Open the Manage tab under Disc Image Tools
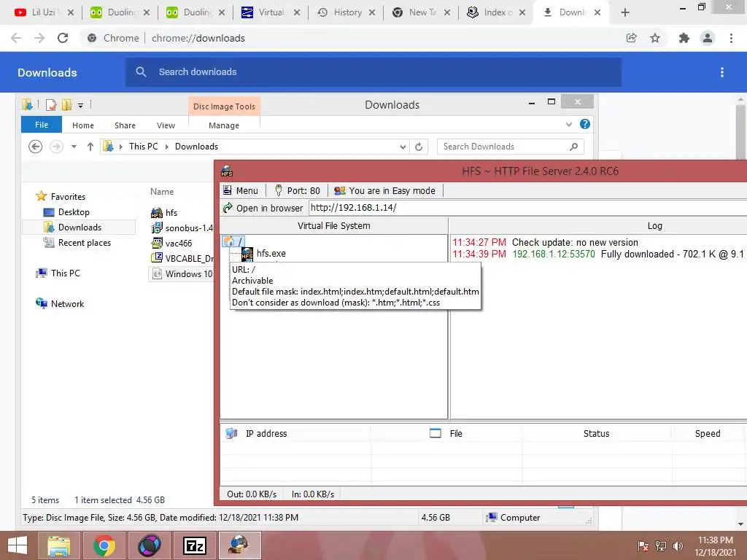Viewport: 747px width, 560px height. 224,125
